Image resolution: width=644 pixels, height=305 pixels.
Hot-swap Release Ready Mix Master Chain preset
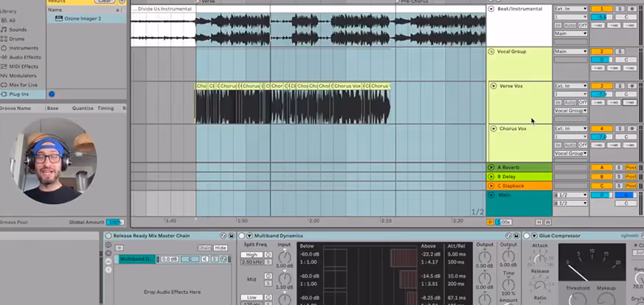click(x=223, y=236)
